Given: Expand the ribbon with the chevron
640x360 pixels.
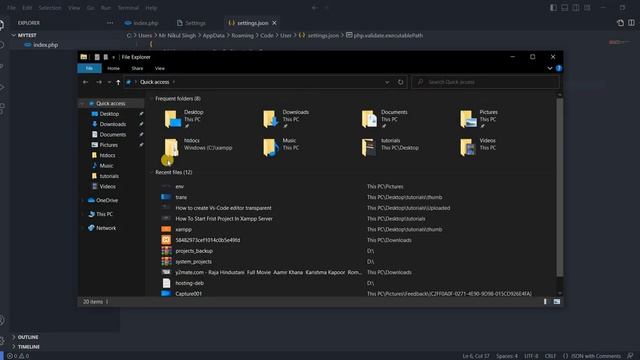Looking at the screenshot, I should (550, 68).
